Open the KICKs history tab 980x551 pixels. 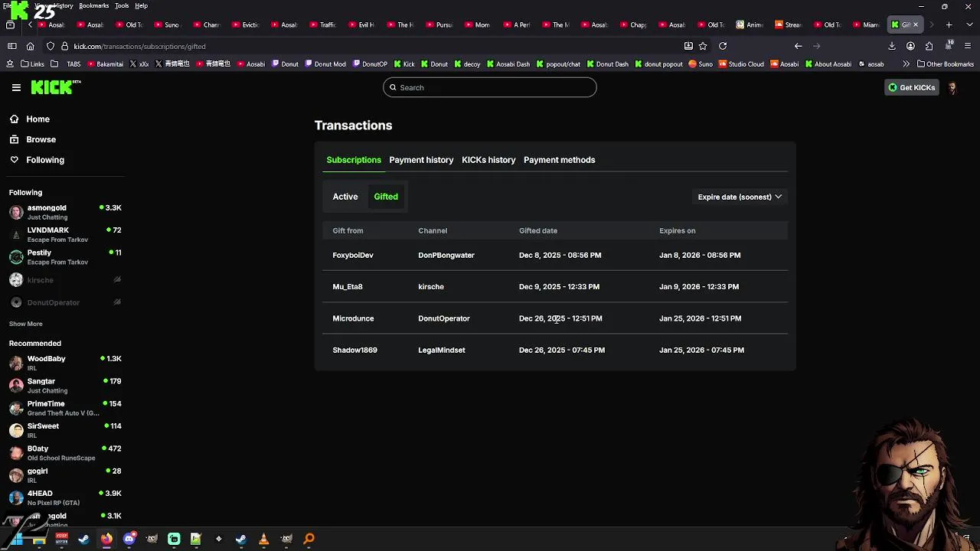click(488, 160)
